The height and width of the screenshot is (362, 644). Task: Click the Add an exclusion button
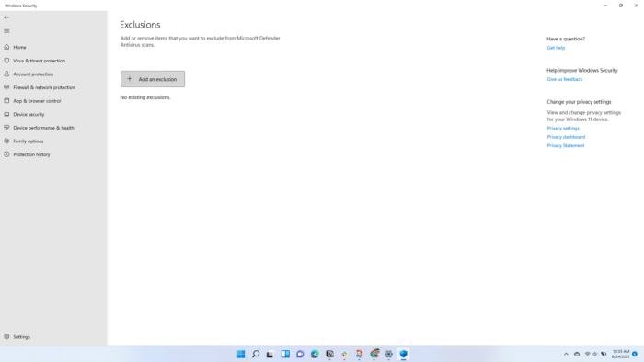pyautogui.click(x=153, y=79)
